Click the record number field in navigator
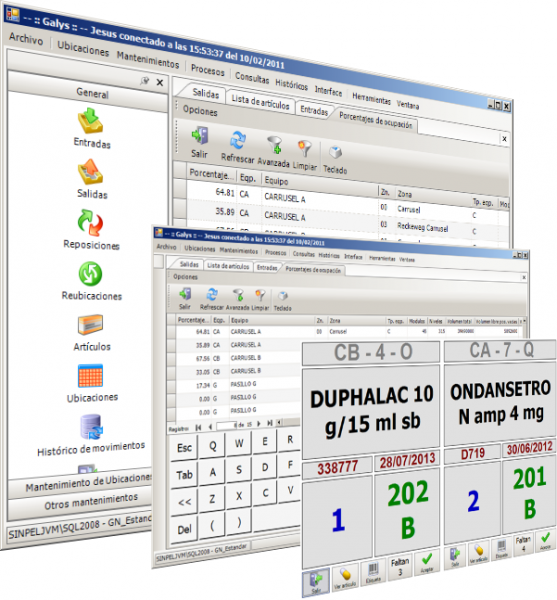This screenshot has width=557, height=600. pyautogui.click(x=226, y=425)
